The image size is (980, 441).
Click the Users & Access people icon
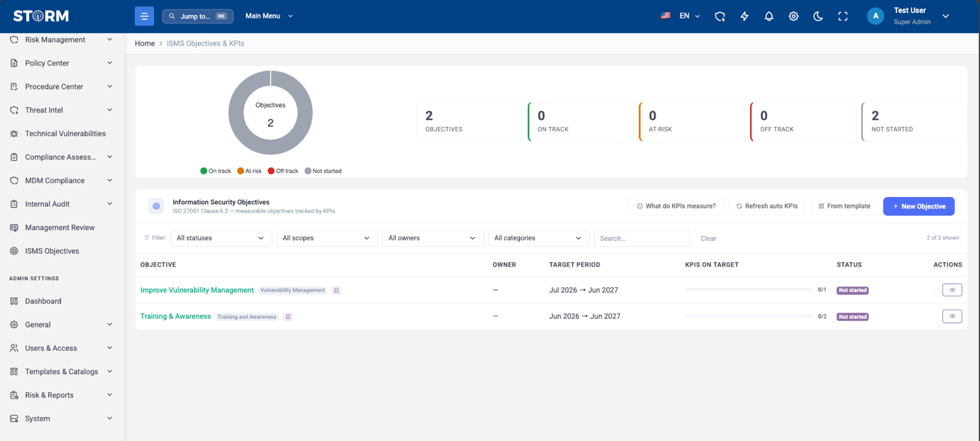pos(14,348)
